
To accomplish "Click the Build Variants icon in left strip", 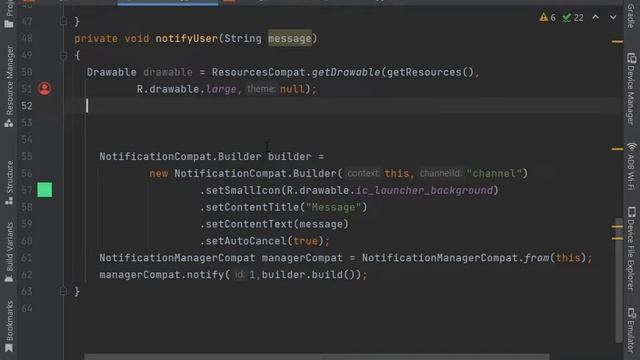I will click(x=9, y=278).
